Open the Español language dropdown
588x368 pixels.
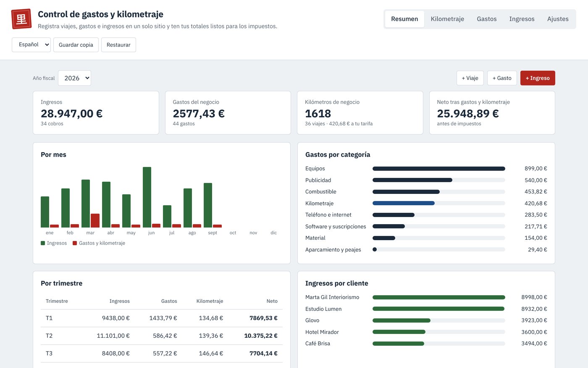tap(31, 45)
